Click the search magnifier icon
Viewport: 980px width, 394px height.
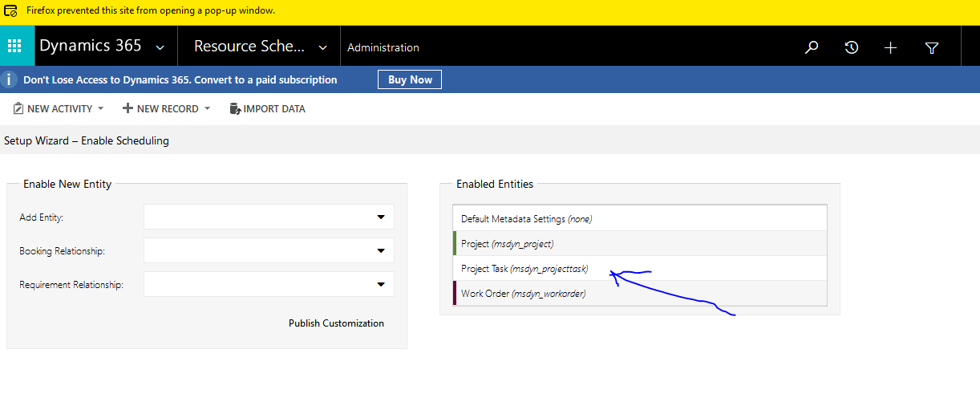812,47
